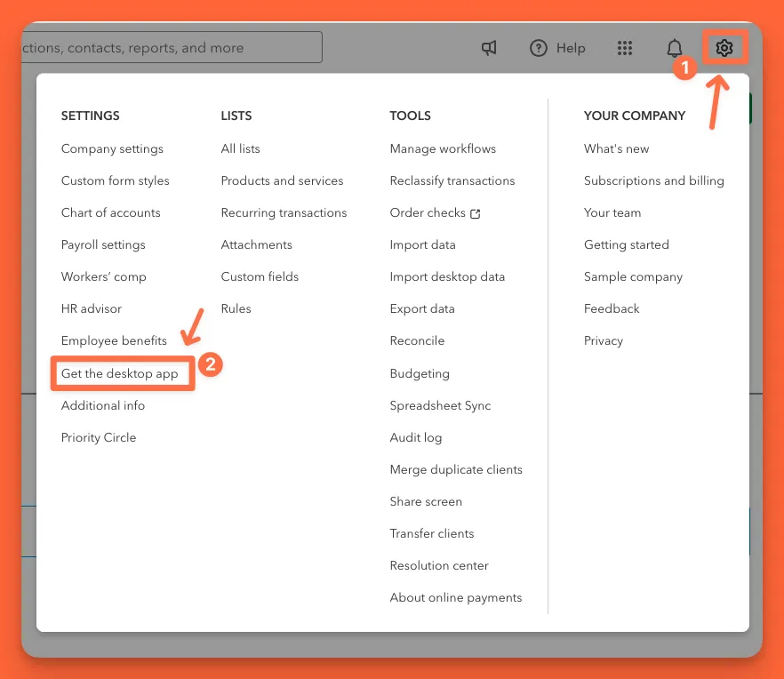Image resolution: width=784 pixels, height=679 pixels.
Task: Click the megaphone announcements icon
Action: [x=489, y=48]
